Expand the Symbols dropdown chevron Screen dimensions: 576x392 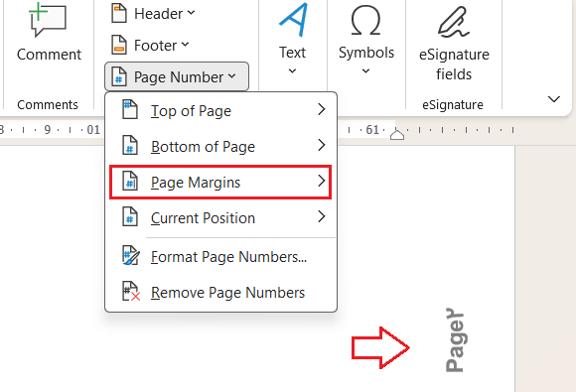coord(365,70)
